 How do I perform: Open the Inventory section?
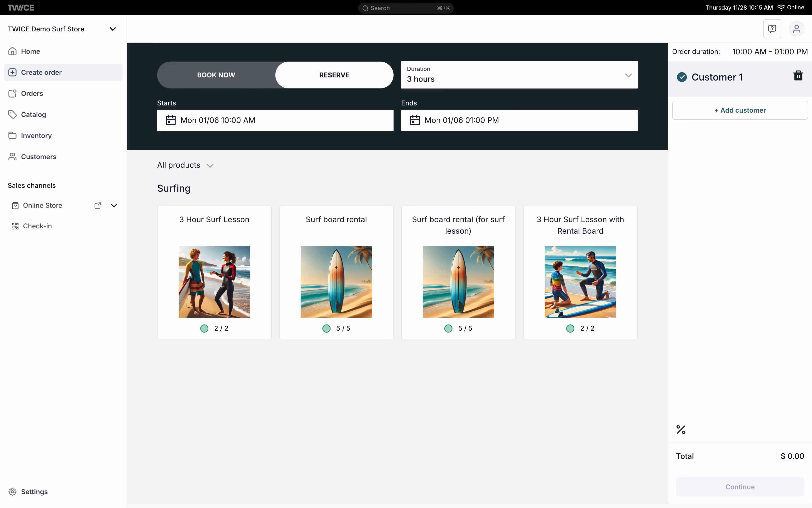pyautogui.click(x=36, y=136)
